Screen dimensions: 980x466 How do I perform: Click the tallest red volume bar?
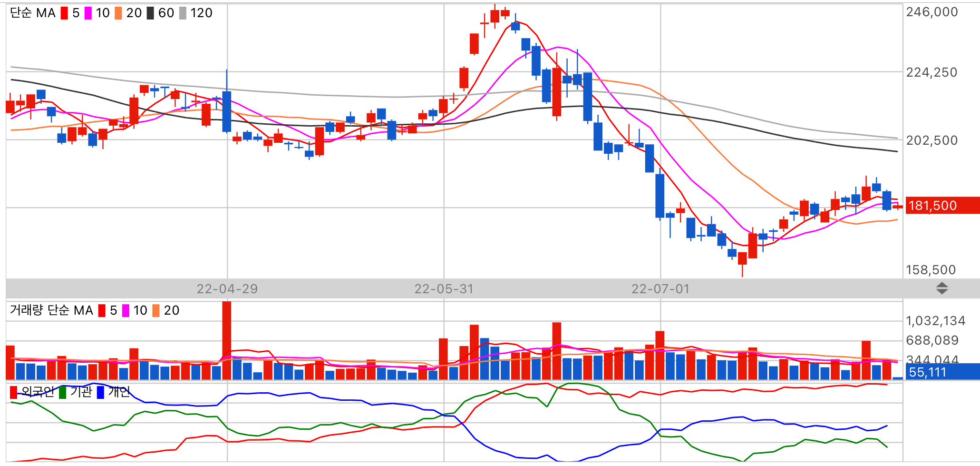pos(227,340)
